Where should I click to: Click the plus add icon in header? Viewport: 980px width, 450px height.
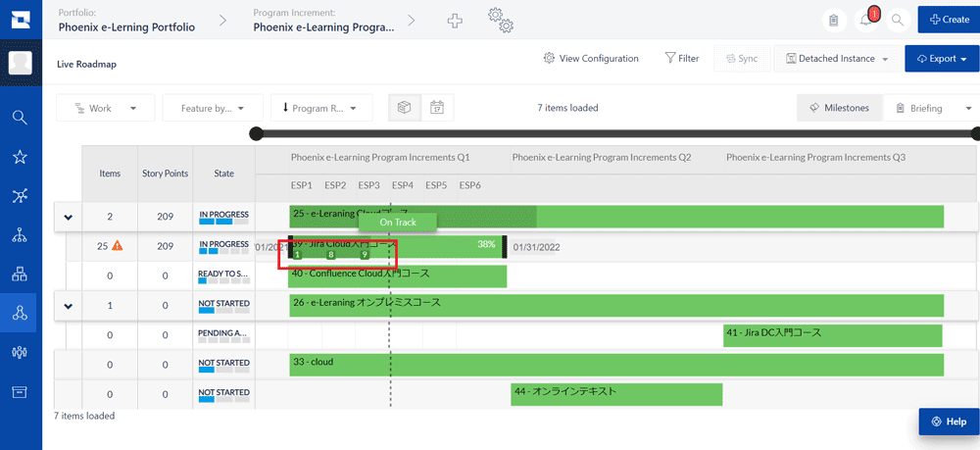click(x=455, y=21)
